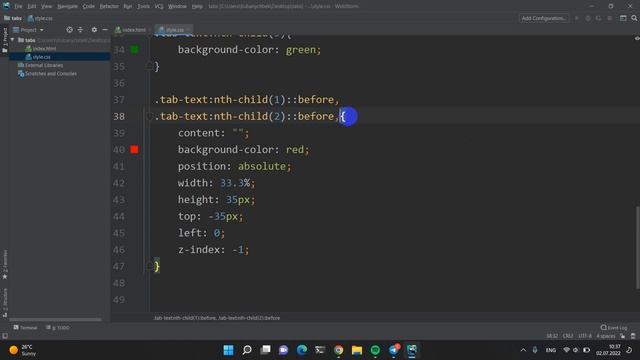640x360 pixels.
Task: Open the Terminal tool window
Action: (x=25, y=328)
